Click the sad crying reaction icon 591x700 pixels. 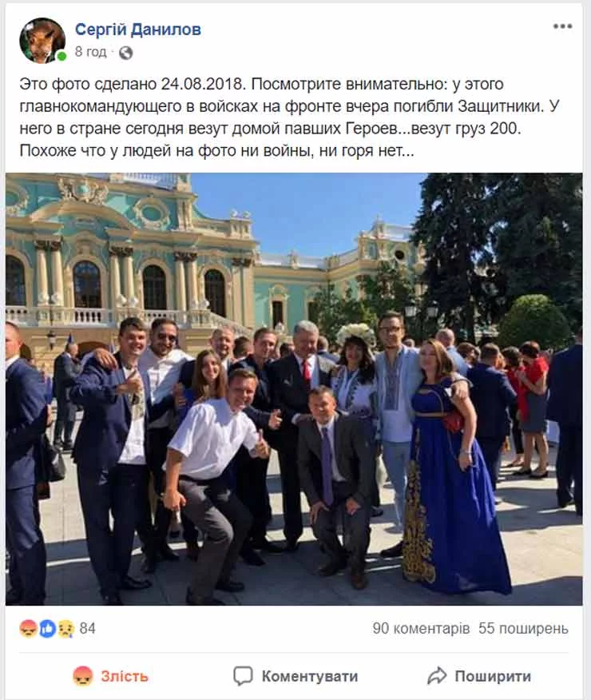click(x=66, y=629)
